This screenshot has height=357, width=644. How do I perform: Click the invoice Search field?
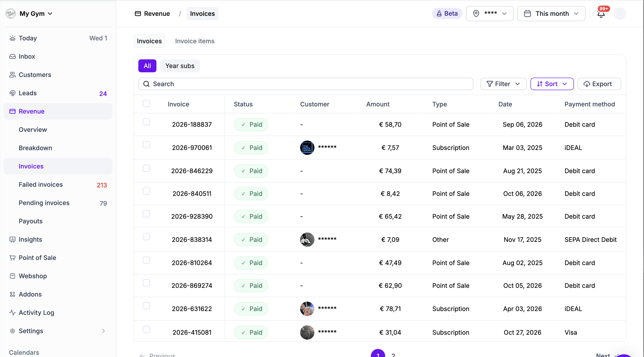305,84
